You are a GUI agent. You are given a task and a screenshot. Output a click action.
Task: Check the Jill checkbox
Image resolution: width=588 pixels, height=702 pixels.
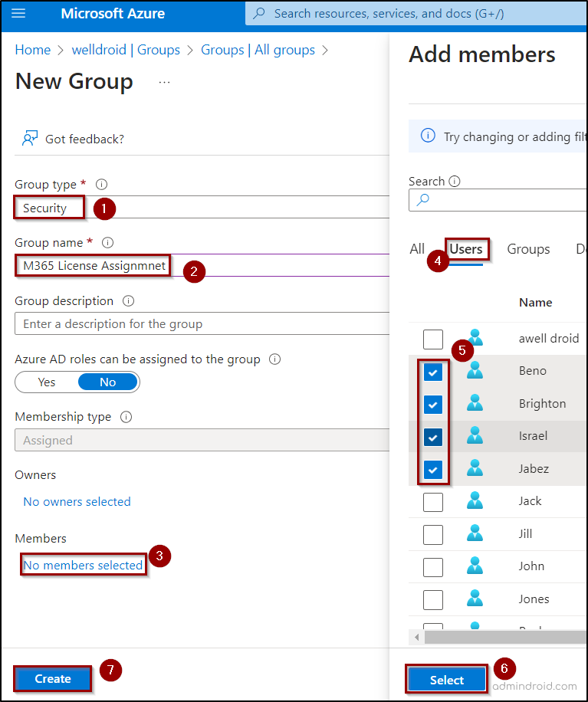coord(432,535)
